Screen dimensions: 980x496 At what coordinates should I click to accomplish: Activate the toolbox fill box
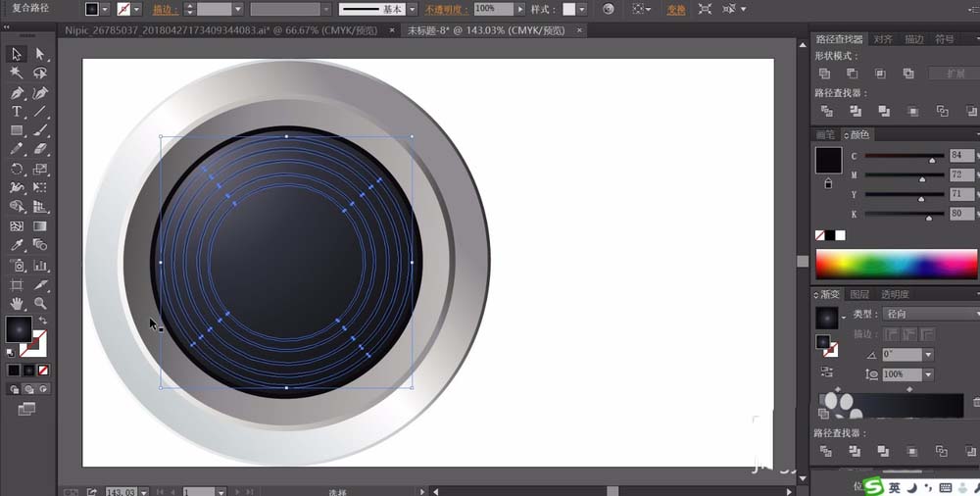pos(19,329)
